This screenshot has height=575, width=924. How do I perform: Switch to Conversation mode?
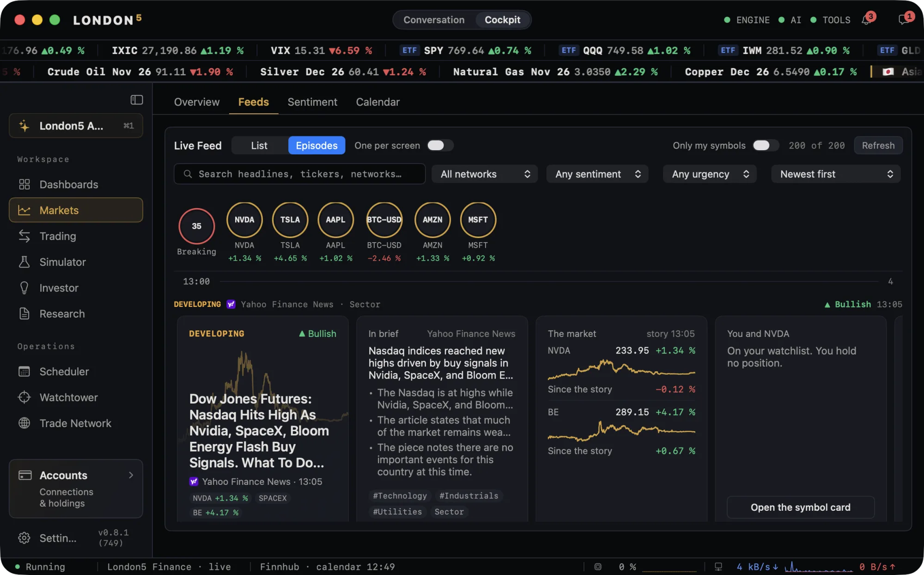point(434,20)
